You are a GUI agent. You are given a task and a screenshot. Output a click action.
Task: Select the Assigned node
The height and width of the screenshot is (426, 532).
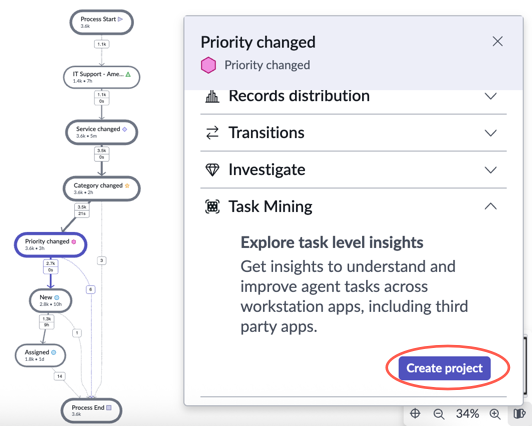click(x=40, y=355)
